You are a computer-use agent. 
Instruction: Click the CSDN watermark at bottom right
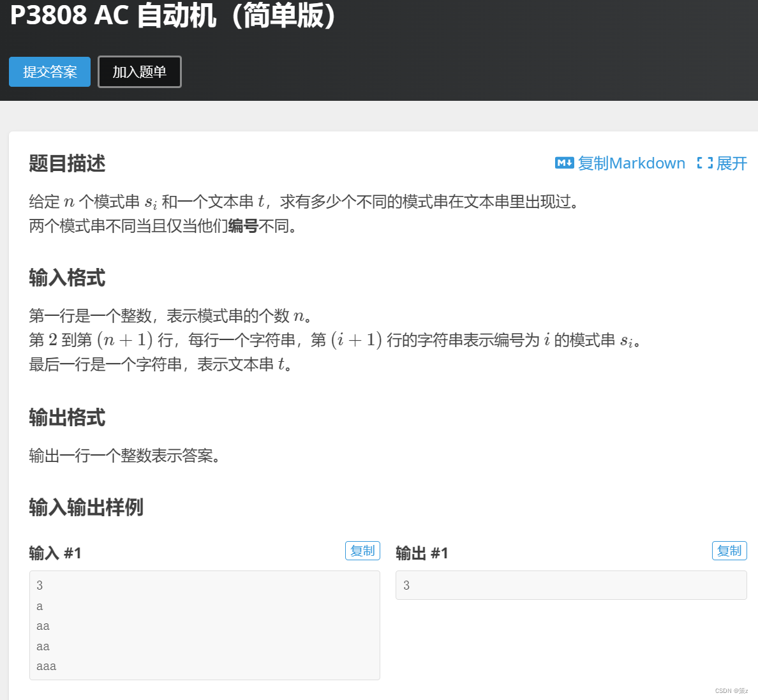tap(730, 690)
